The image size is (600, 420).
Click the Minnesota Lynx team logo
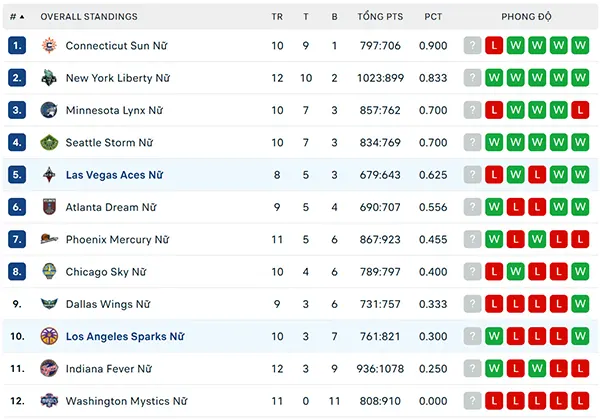point(49,110)
